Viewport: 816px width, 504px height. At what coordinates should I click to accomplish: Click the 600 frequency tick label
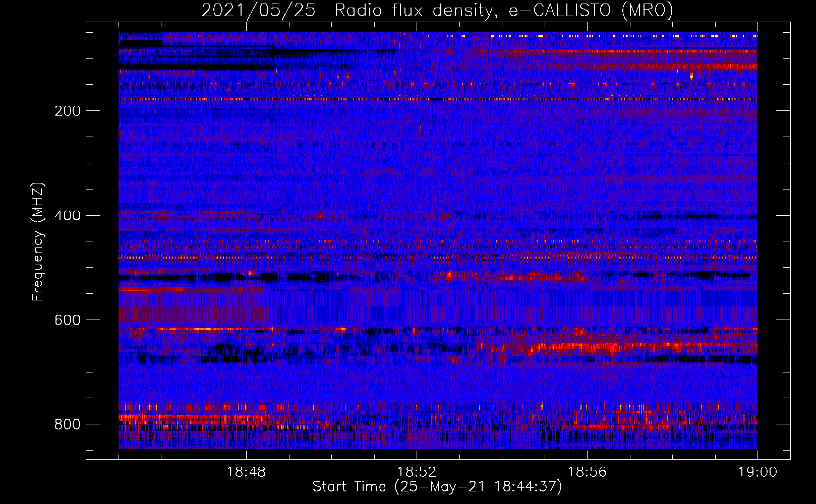pos(68,321)
